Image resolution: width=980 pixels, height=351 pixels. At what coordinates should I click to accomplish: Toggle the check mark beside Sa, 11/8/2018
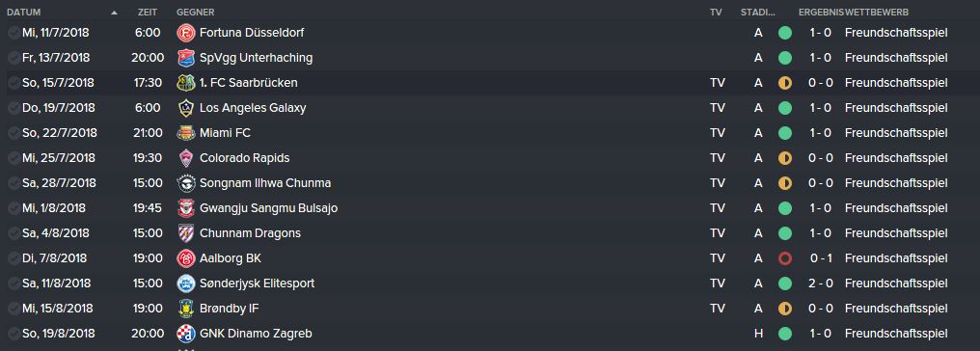point(14,283)
